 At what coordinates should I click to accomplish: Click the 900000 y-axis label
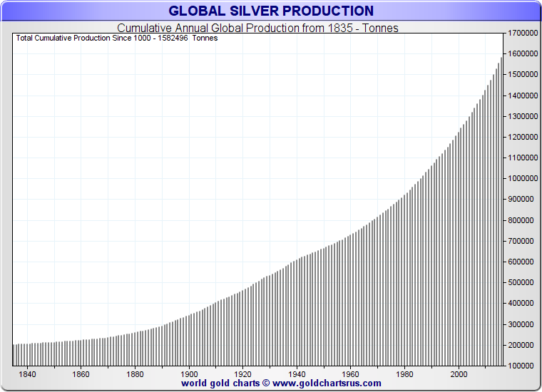tap(521, 199)
